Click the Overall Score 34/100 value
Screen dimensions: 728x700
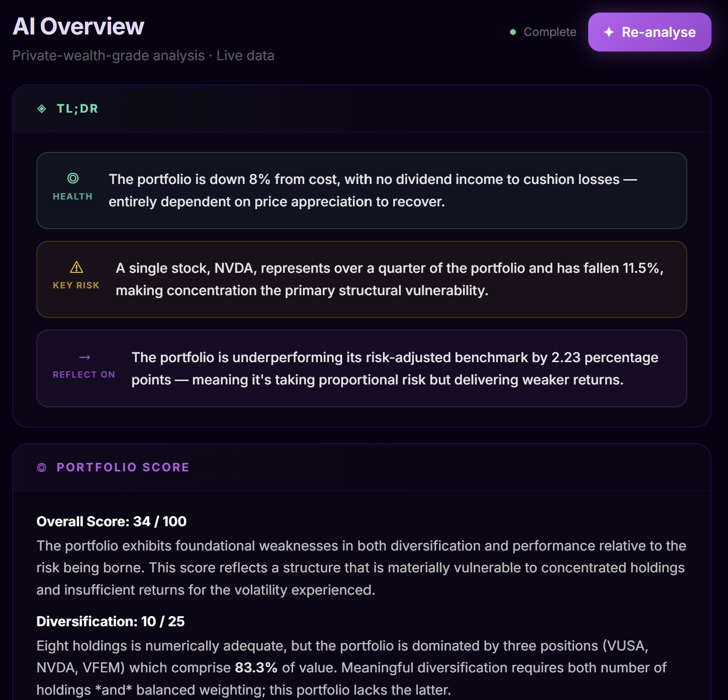111,521
